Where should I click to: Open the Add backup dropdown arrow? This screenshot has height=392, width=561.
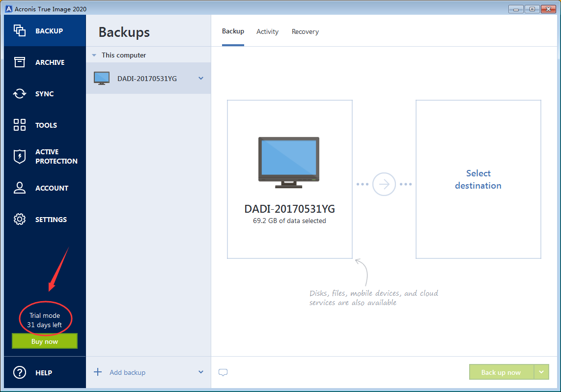click(x=201, y=372)
